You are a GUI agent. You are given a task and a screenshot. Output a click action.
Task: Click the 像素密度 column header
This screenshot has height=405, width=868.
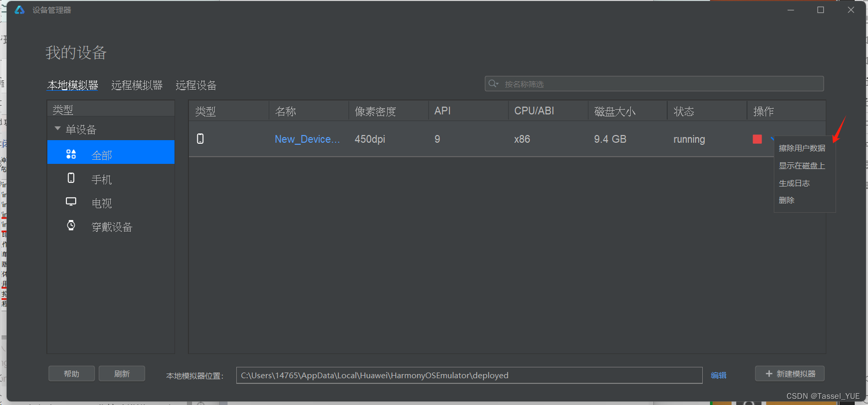388,111
